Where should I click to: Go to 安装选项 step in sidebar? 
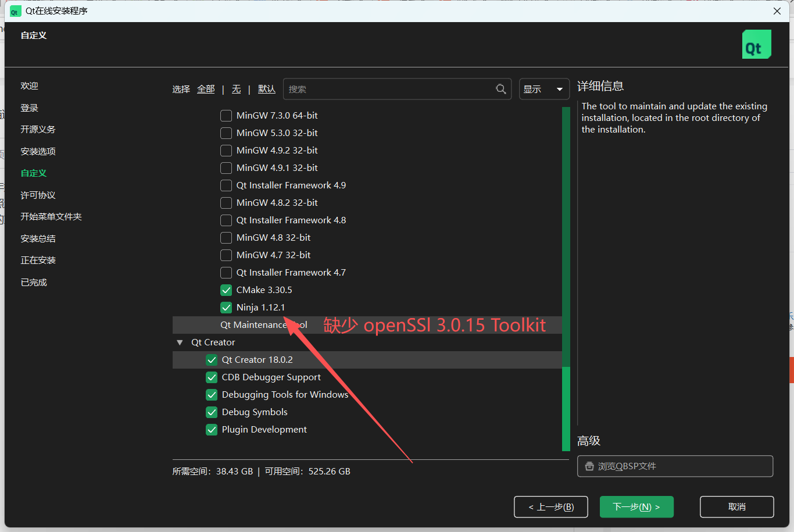(38, 152)
